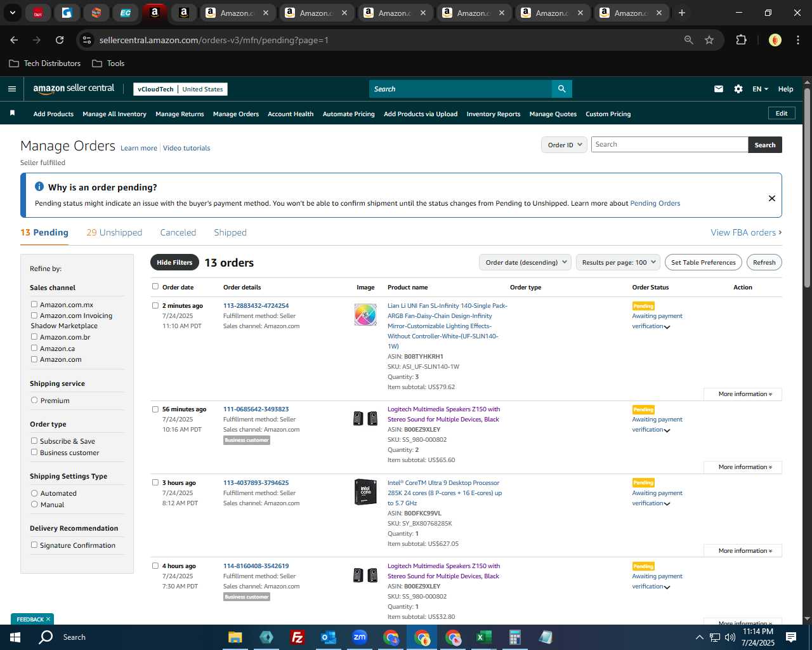Open Manage All Inventory menu item
This screenshot has width=812, height=650.
tap(114, 114)
